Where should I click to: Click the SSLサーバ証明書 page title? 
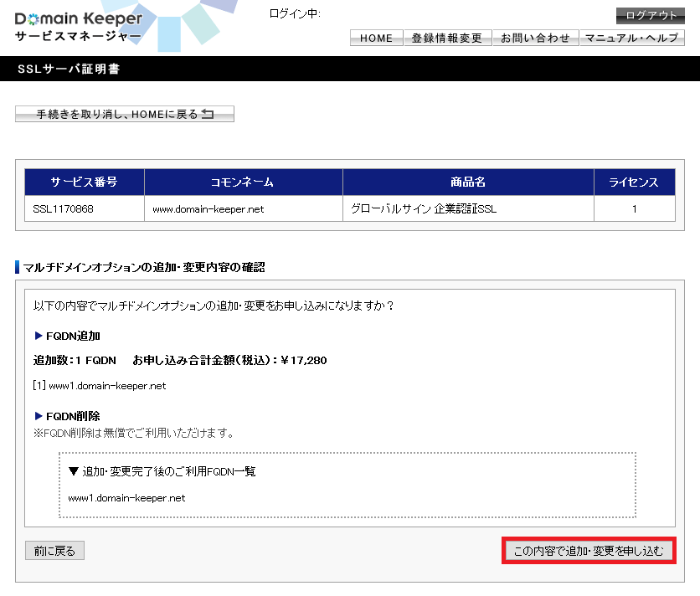(69, 69)
